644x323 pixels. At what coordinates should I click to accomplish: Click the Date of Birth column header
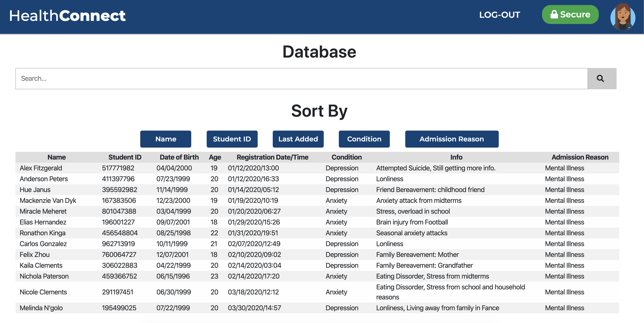click(x=179, y=157)
